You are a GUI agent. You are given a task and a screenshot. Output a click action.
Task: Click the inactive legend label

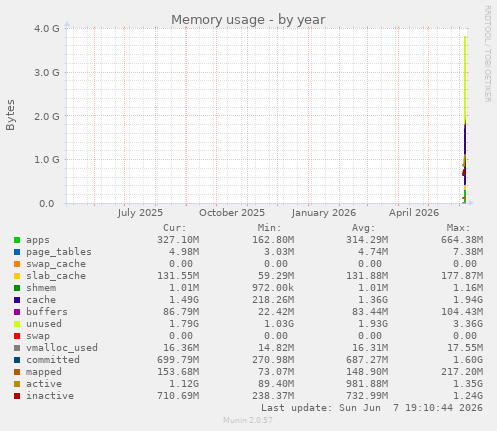tap(50, 396)
